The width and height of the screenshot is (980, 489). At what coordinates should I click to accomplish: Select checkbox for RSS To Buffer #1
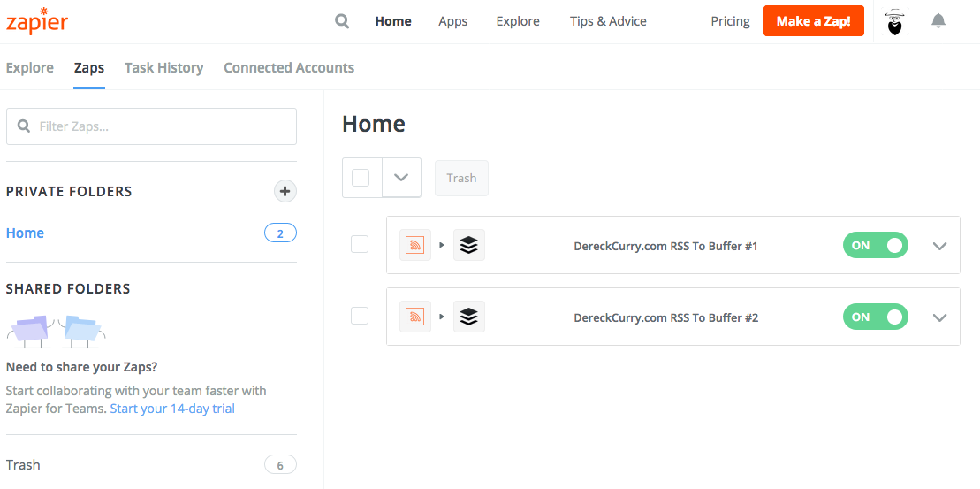click(360, 244)
